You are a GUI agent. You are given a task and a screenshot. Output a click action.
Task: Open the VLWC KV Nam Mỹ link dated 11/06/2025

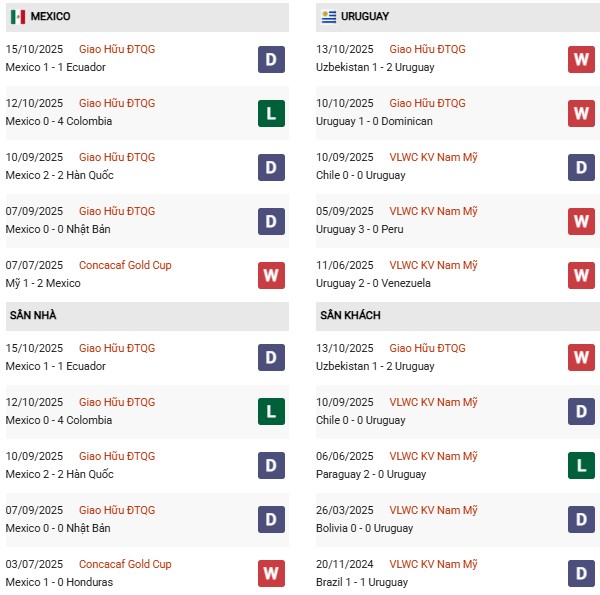click(x=433, y=266)
